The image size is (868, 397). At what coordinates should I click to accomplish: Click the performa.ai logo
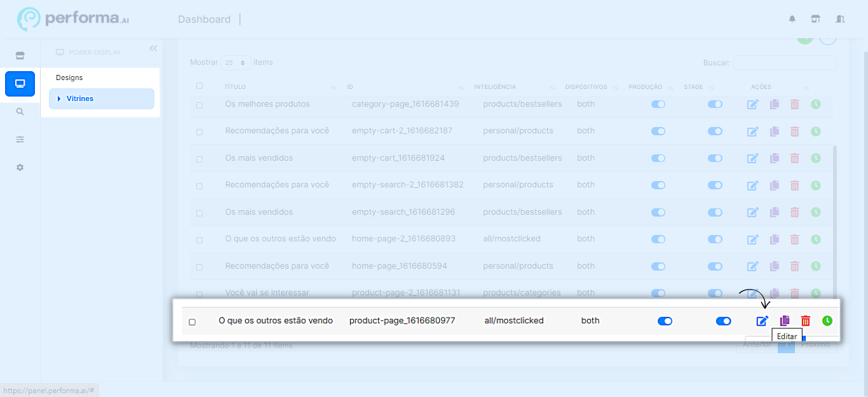[x=72, y=19]
